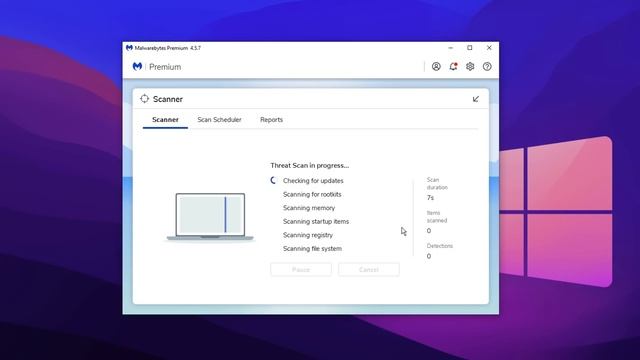Click the 'Scan duration' label
The width and height of the screenshot is (640, 360).
[437, 184]
